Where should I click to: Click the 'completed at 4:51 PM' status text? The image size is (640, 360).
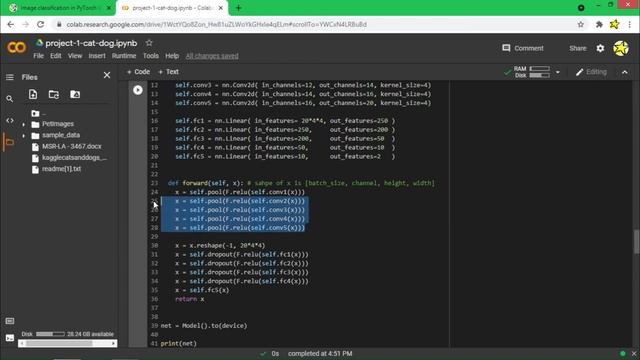pyautogui.click(x=320, y=353)
